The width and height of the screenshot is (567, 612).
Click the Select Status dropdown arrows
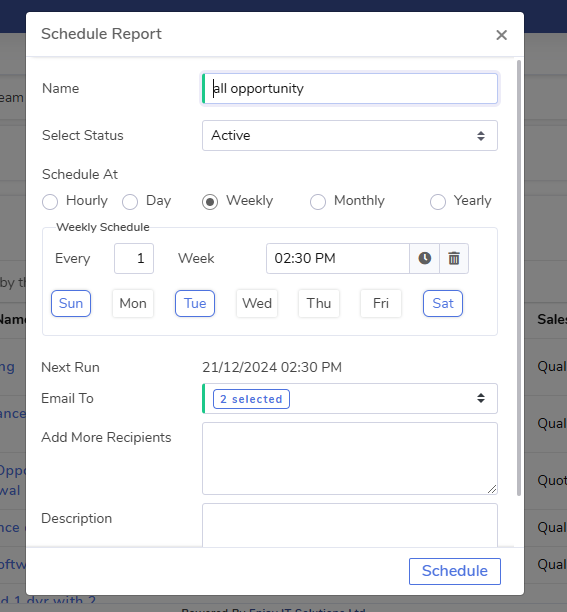tap(481, 135)
